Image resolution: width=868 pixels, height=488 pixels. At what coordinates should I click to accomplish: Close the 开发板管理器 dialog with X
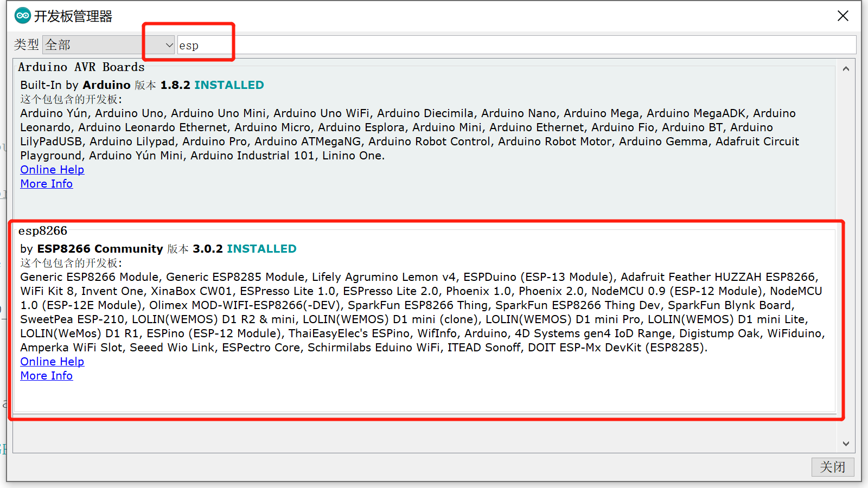click(843, 16)
